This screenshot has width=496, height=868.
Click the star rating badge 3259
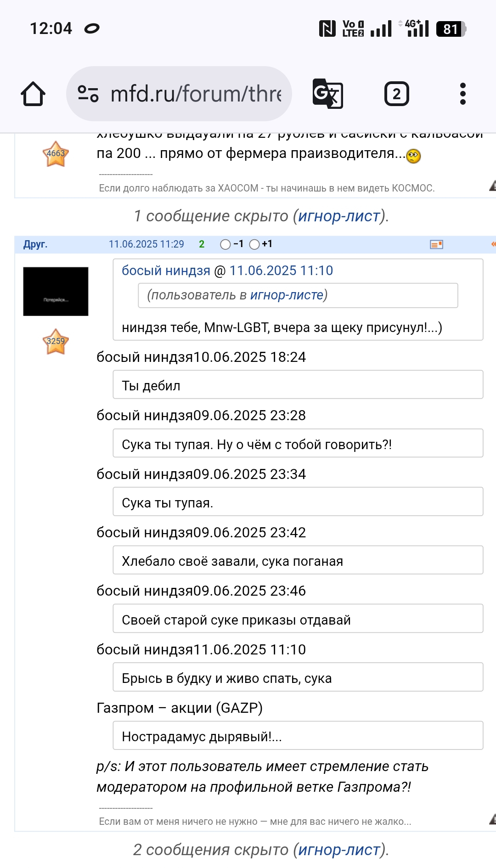pyautogui.click(x=56, y=342)
